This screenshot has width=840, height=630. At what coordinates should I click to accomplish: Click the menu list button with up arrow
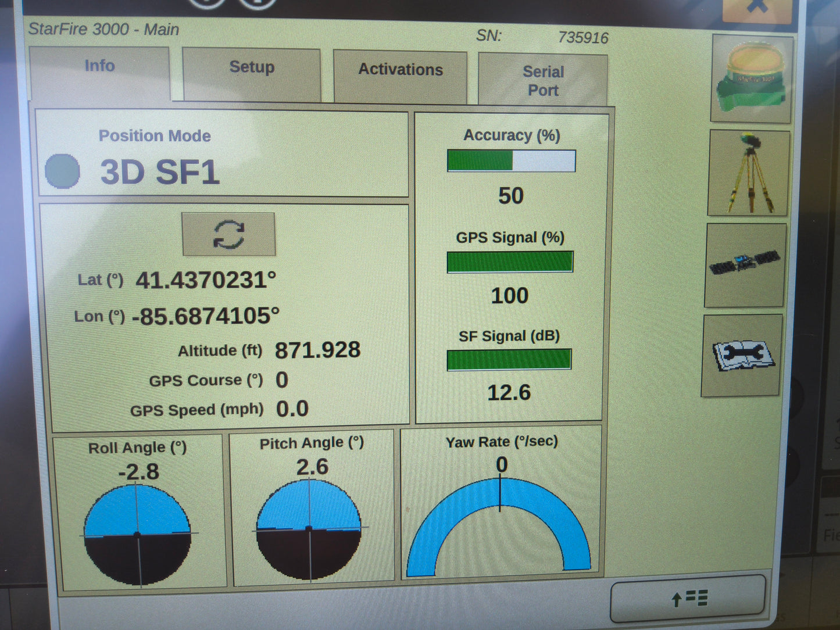point(688,598)
